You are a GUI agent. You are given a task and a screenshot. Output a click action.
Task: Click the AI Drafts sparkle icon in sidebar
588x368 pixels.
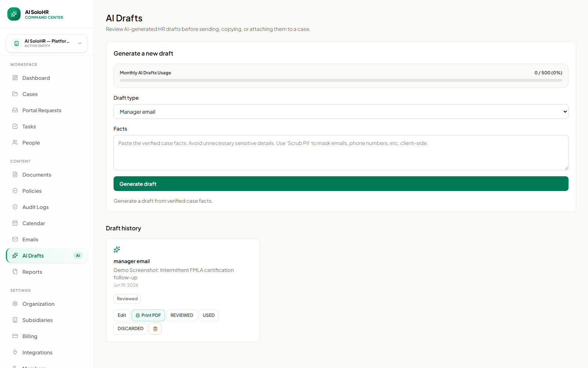coord(15,255)
